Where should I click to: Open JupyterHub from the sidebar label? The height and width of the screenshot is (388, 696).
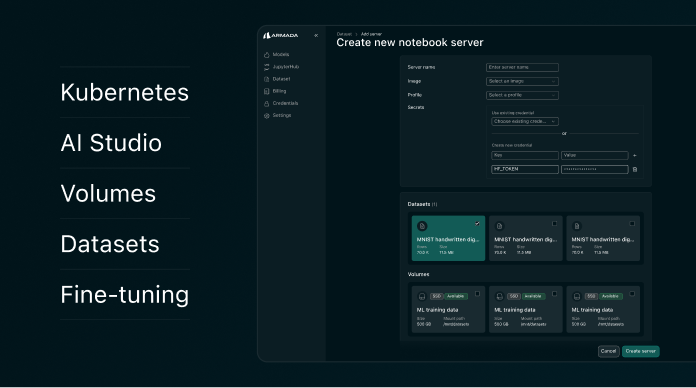(285, 67)
